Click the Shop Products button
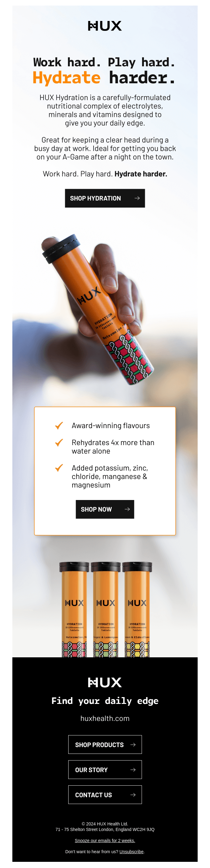210x868 pixels. [105, 745]
